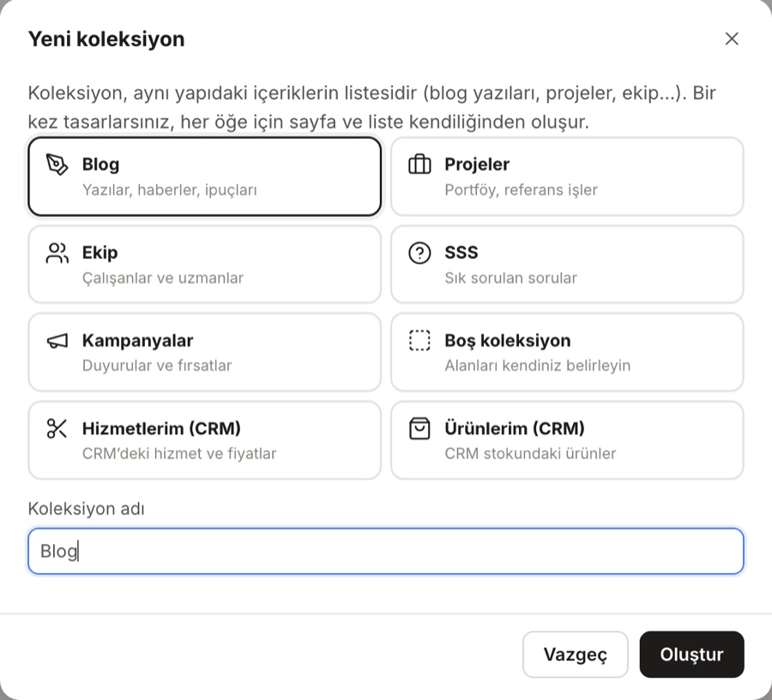This screenshot has height=700, width=772.
Task: Click the megaphone icon on Kampanyalar card
Action: click(57, 341)
